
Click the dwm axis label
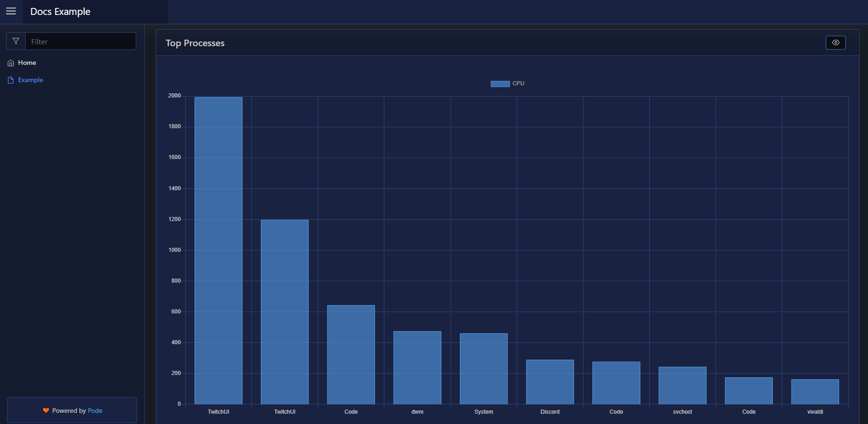(x=417, y=412)
